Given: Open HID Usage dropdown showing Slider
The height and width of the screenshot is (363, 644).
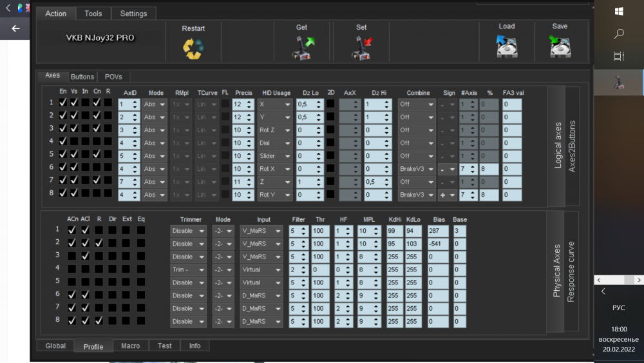Looking at the screenshot, I should coord(275,156).
